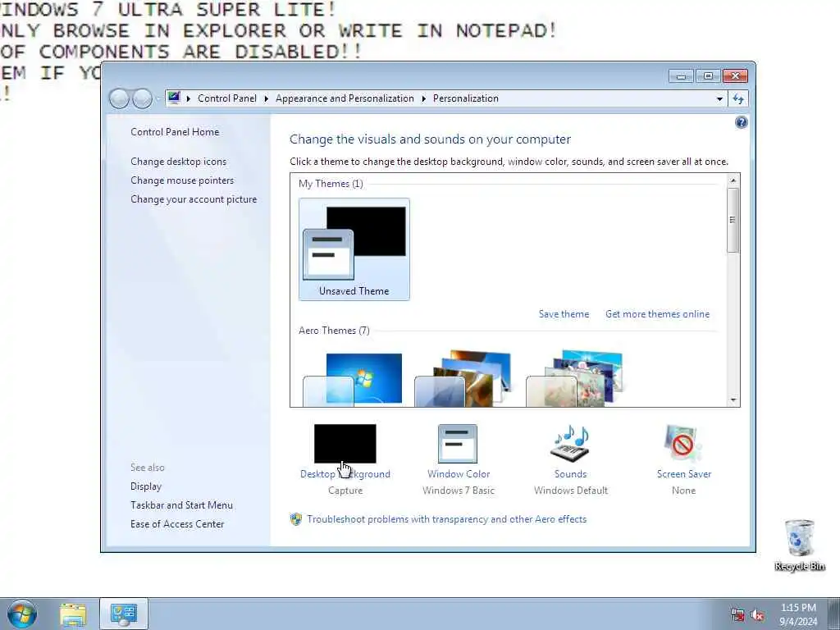Click Troubleshoot problems with transparency link
Screen dimensions: 840x630
tap(446, 519)
